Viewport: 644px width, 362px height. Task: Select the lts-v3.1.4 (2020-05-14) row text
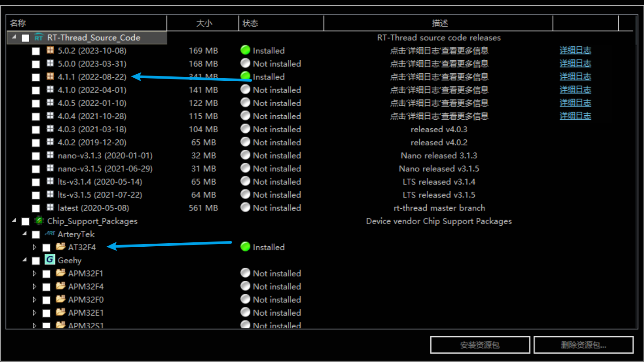[100, 182]
